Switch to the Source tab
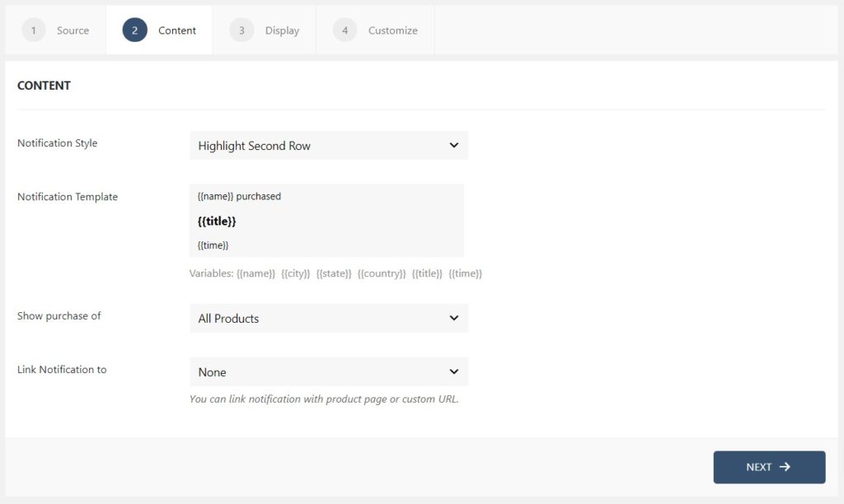844x504 pixels. point(71,30)
